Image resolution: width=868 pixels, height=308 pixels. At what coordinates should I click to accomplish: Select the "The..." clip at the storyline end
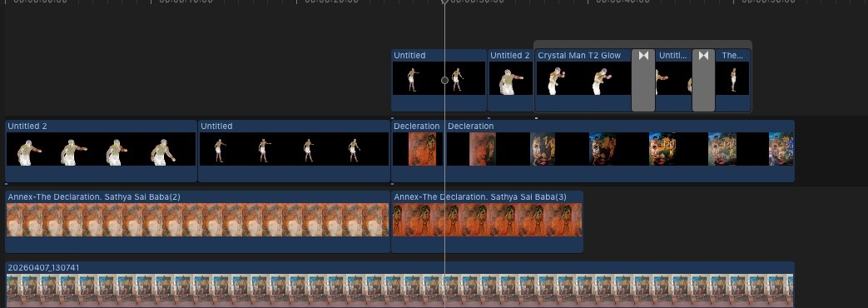pos(733,80)
